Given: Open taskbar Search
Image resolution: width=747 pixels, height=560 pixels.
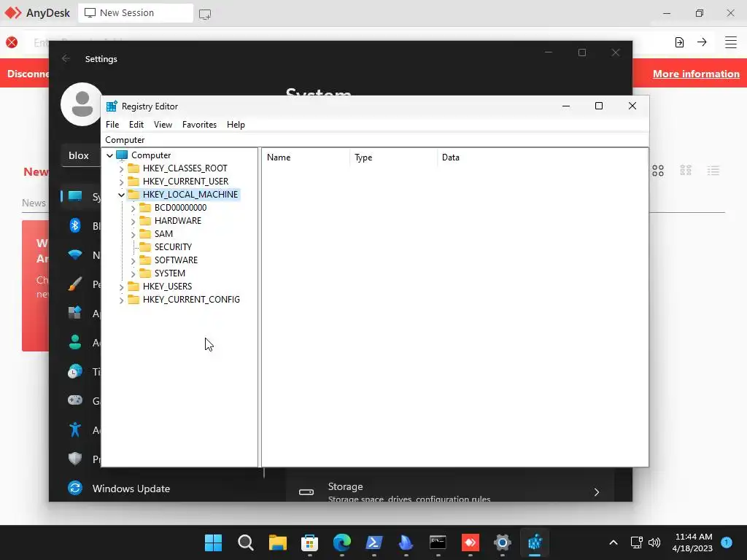Looking at the screenshot, I should pyautogui.click(x=245, y=542).
